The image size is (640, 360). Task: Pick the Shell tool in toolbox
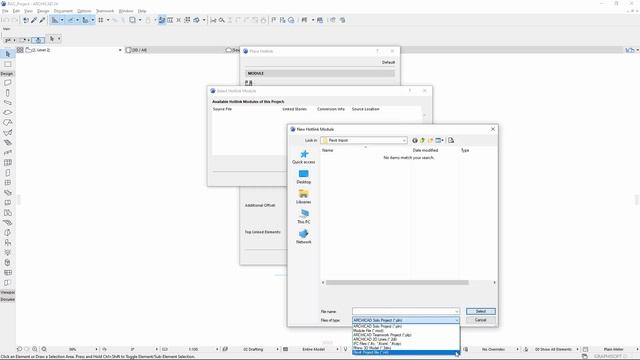7,133
